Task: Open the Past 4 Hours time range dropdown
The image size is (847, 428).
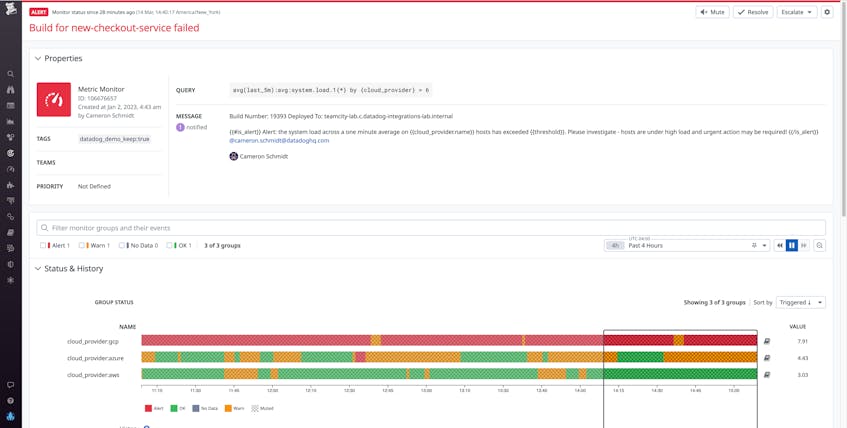Action: (688, 245)
